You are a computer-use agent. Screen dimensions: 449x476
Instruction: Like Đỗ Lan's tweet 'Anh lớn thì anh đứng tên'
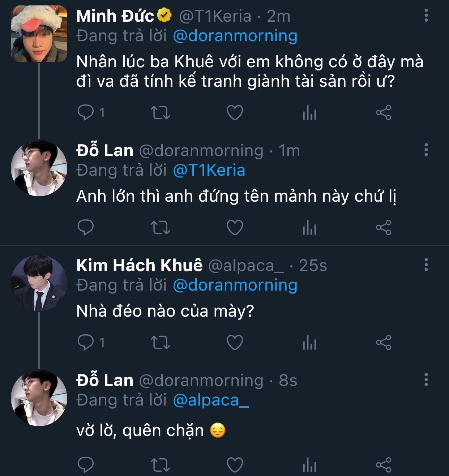coord(235,227)
